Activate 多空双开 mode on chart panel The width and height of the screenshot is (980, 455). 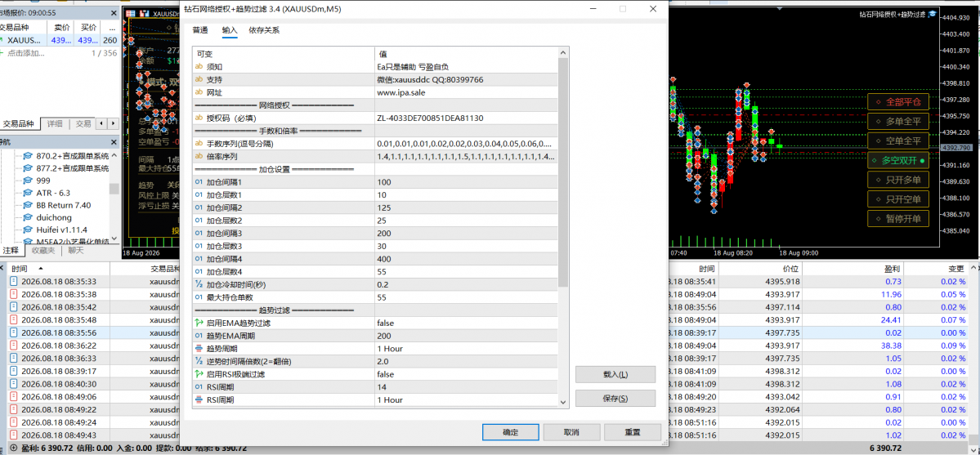click(898, 161)
